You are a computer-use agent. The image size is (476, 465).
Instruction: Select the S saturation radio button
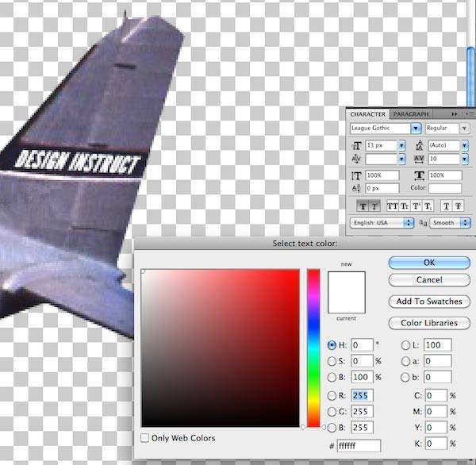[332, 361]
